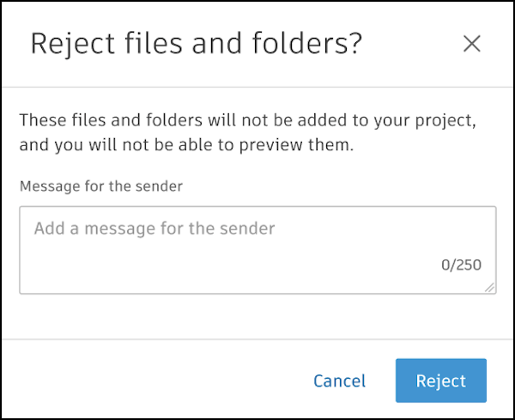
Task: Cancel rejecting the files and folders
Action: 339,380
